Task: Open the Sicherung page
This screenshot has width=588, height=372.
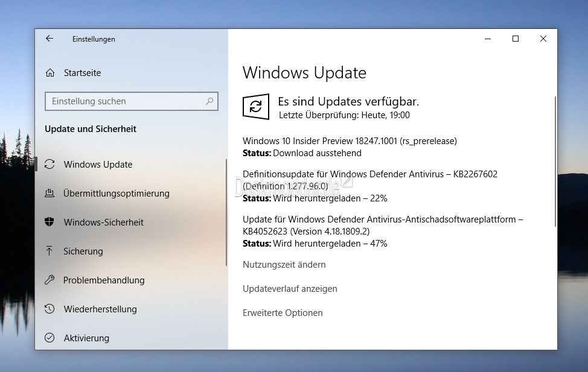Action: [83, 251]
